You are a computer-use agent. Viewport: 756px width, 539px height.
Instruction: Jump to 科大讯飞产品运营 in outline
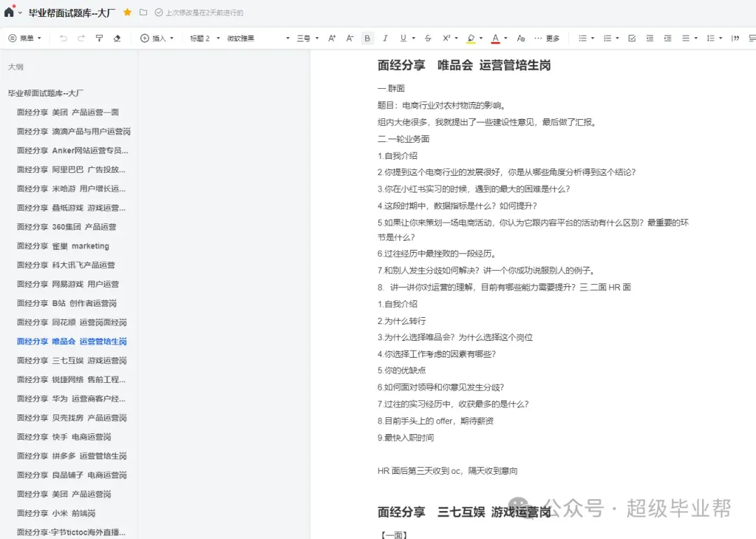click(x=66, y=265)
